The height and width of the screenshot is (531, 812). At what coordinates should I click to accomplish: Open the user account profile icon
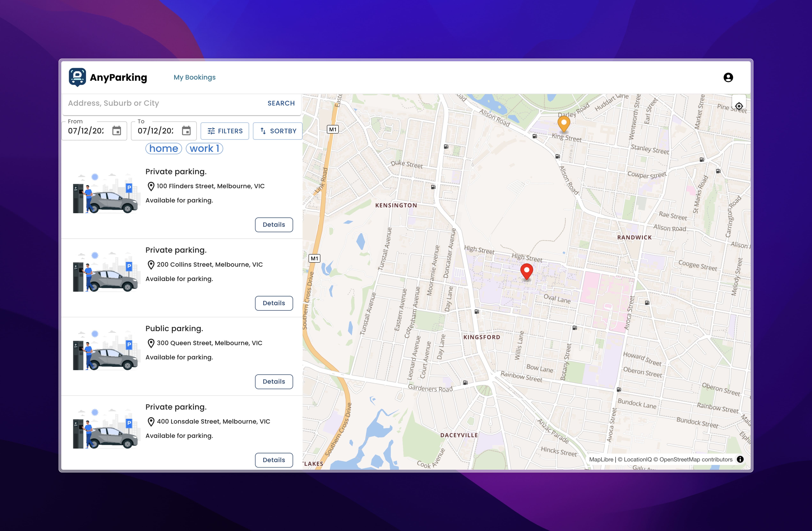click(728, 77)
